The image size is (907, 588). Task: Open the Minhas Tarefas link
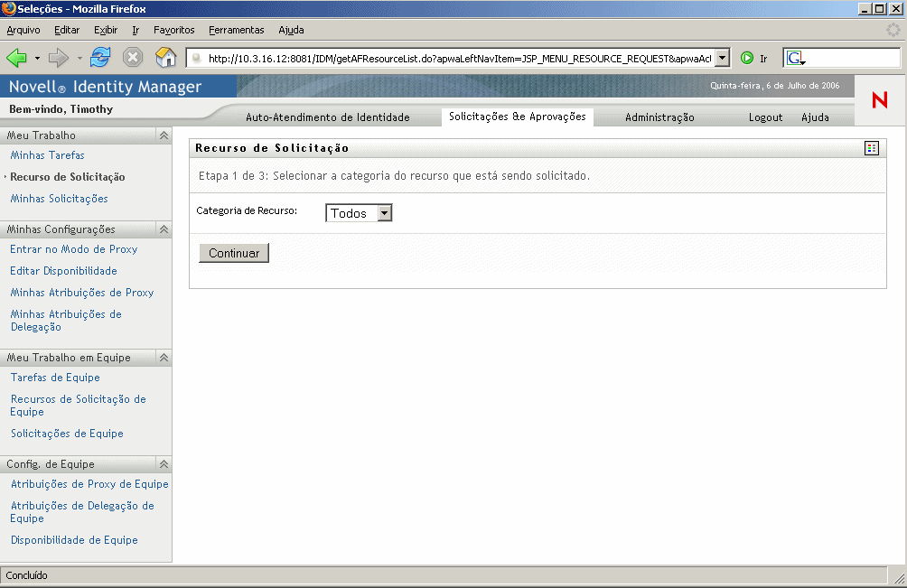[x=47, y=155]
